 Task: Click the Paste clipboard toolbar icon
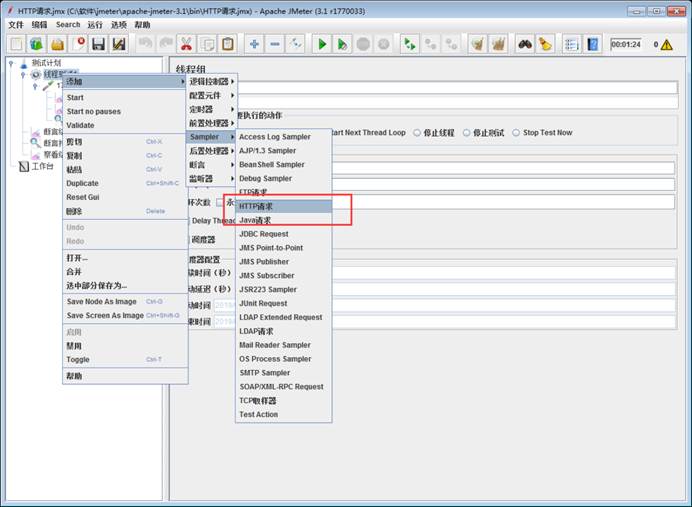pyautogui.click(x=228, y=44)
